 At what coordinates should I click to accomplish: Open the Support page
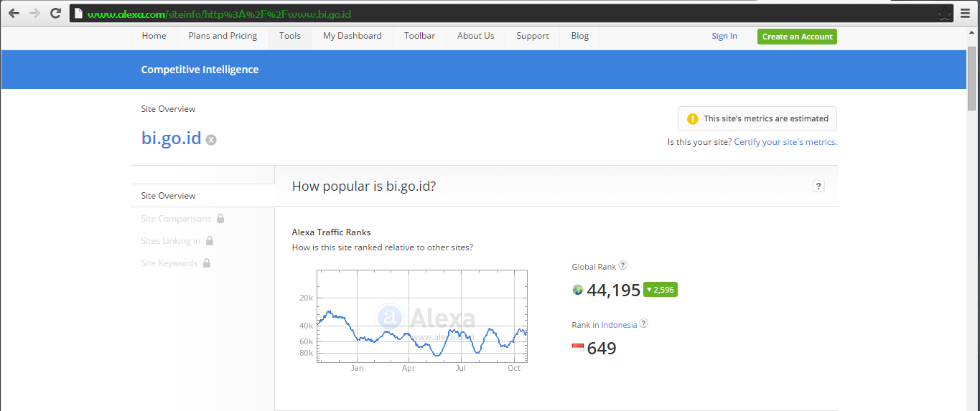pyautogui.click(x=533, y=36)
